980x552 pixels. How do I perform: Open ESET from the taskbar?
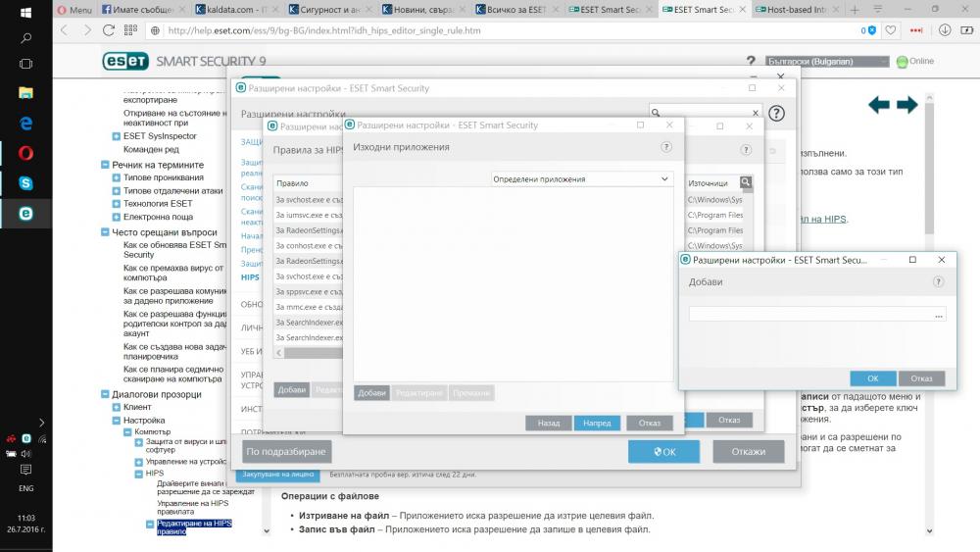coord(25,213)
